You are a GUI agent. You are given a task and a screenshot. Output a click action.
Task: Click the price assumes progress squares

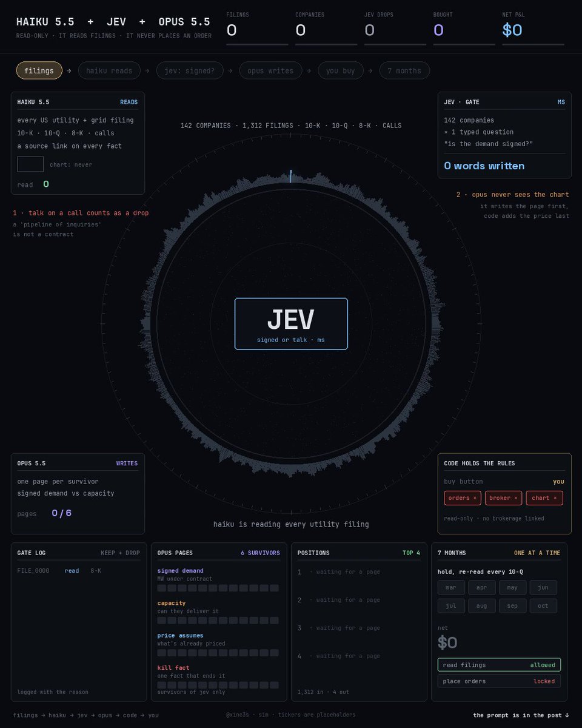(218, 653)
